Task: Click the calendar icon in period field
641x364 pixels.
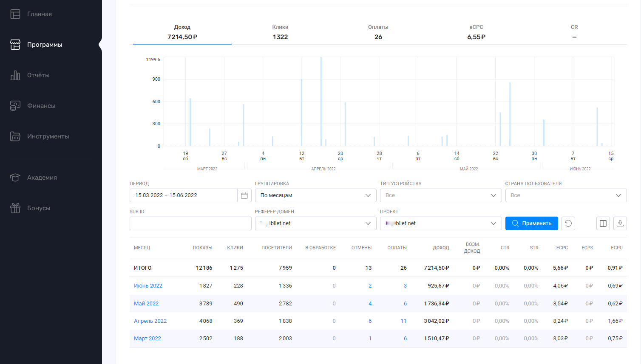Action: tap(244, 195)
